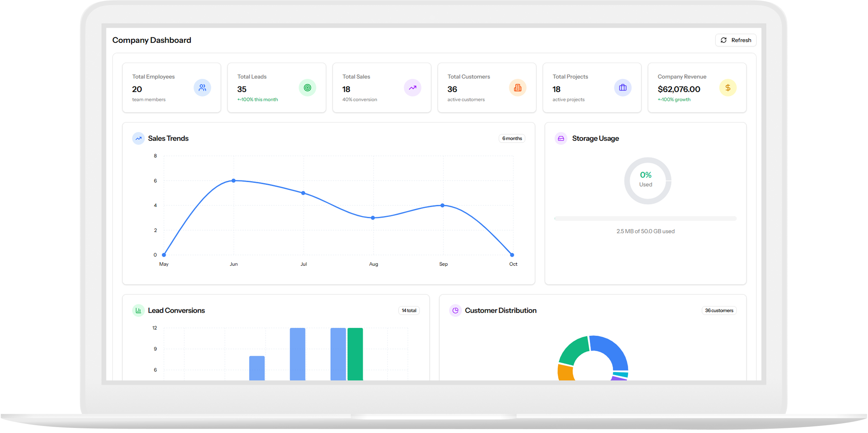Click the Refresh button
Image resolution: width=868 pixels, height=433 pixels.
tap(736, 40)
